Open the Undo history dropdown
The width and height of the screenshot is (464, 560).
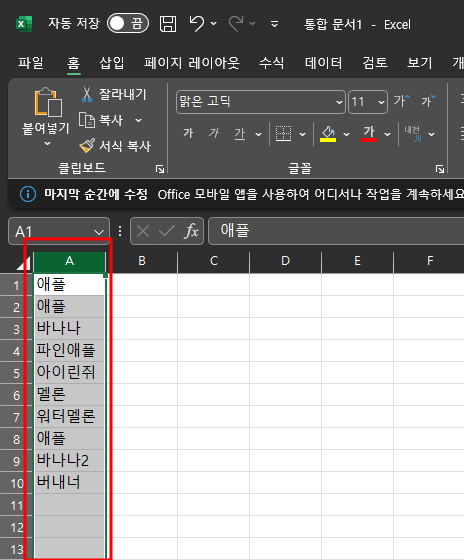point(214,24)
